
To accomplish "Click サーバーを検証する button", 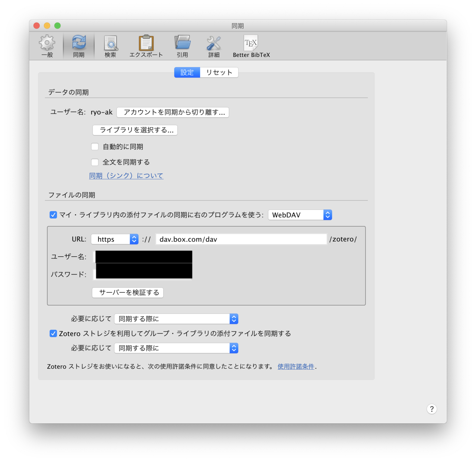I will click(x=128, y=293).
